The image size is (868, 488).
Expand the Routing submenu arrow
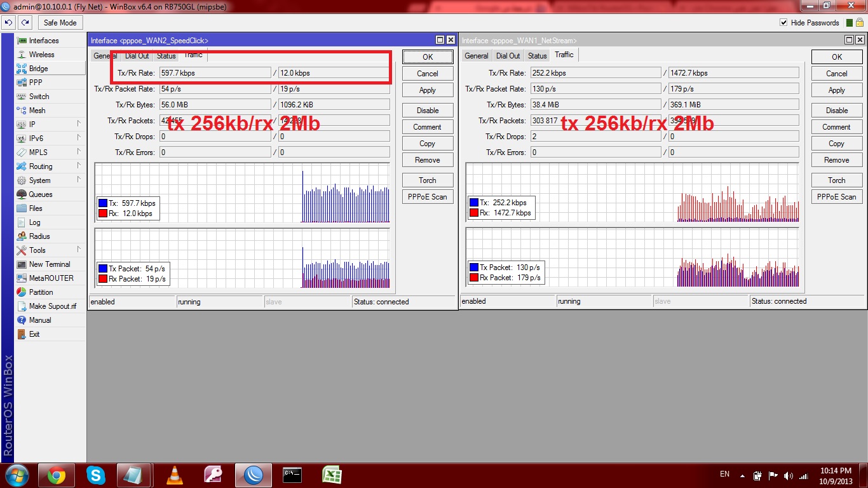point(79,166)
